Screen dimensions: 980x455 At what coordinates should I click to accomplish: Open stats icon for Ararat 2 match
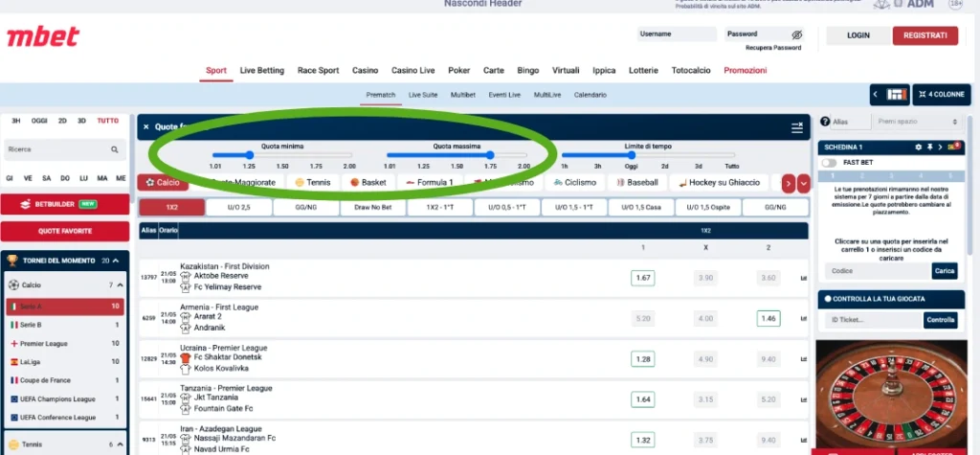pos(804,319)
